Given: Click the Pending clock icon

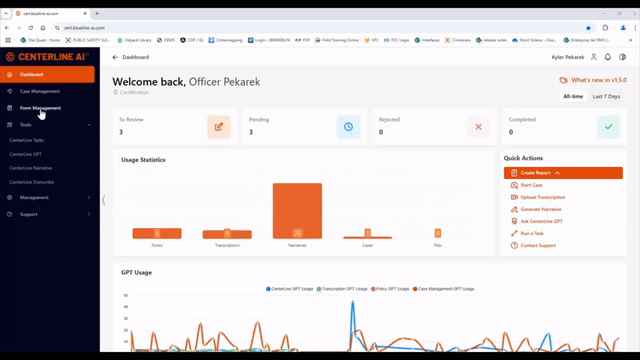Looking at the screenshot, I should click(348, 127).
